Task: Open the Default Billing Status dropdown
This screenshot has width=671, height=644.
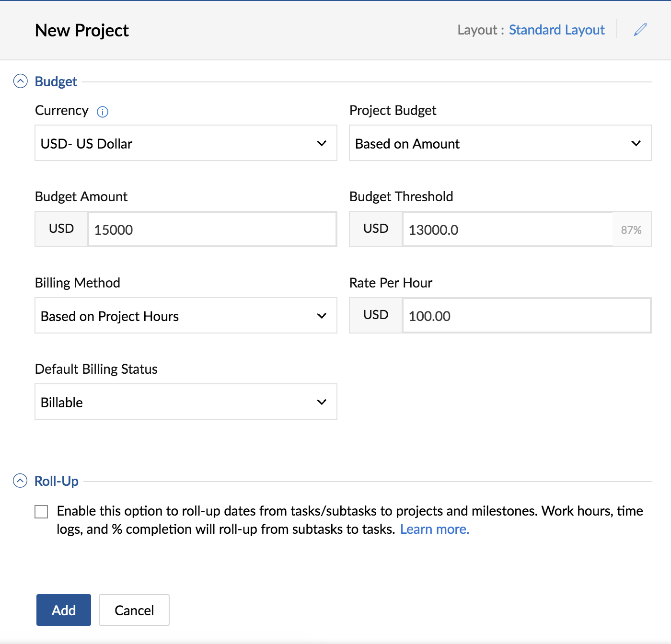Action: tap(186, 402)
